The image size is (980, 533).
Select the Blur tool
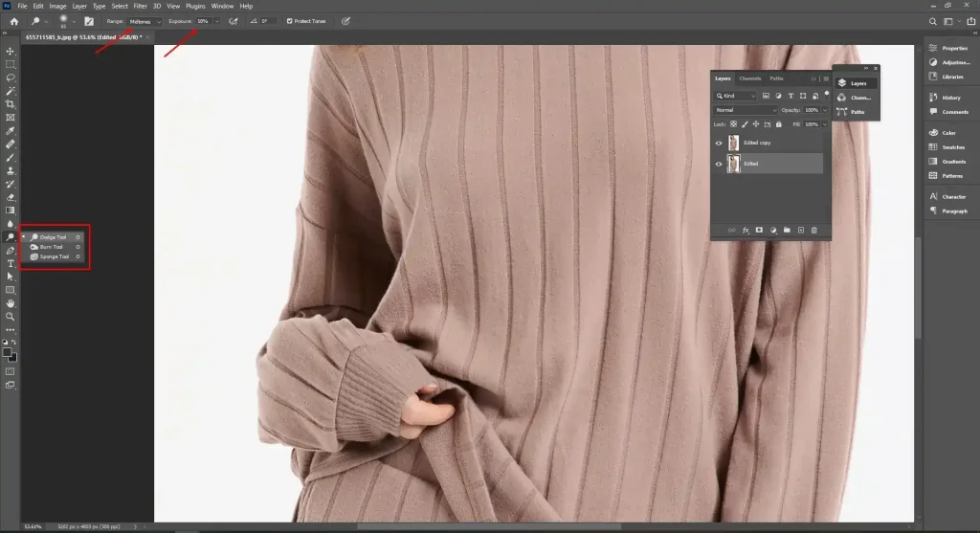[10, 224]
